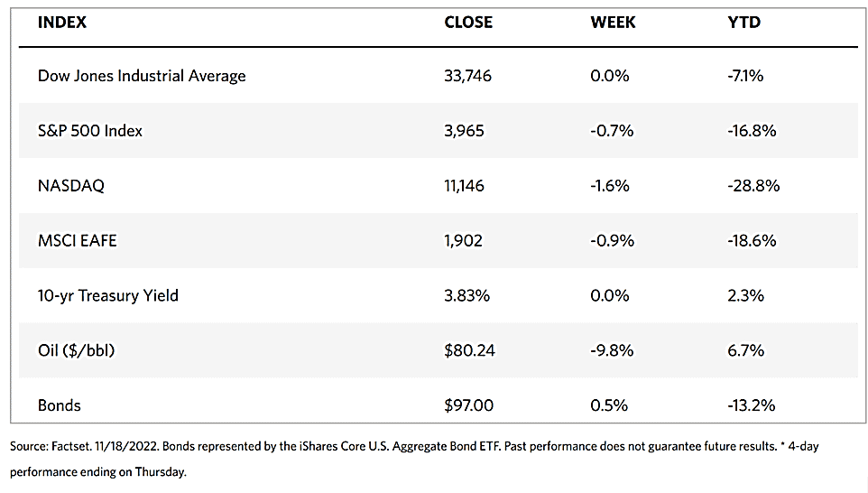Click the MSCI EAFE row label
This screenshot has height=493, width=868.
(x=77, y=241)
